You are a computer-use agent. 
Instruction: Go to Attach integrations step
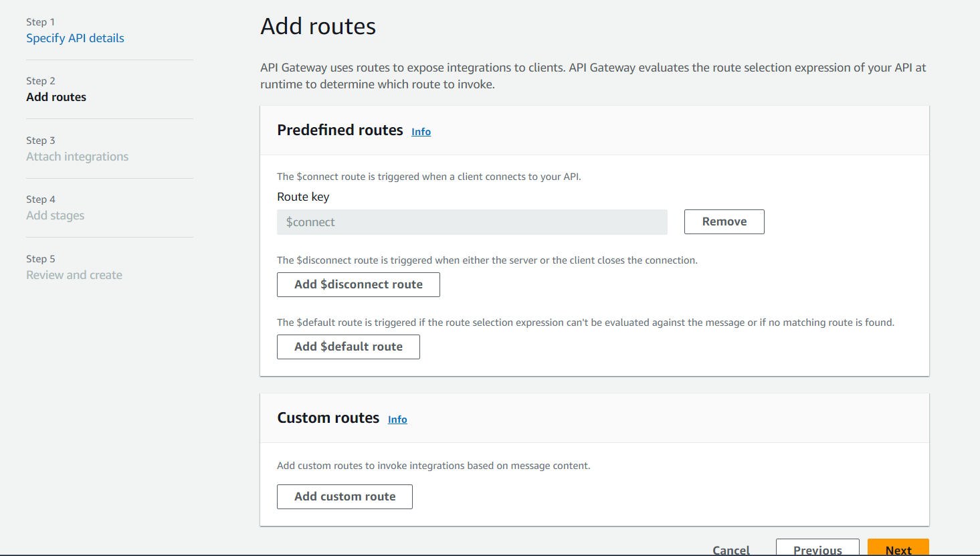tap(77, 157)
